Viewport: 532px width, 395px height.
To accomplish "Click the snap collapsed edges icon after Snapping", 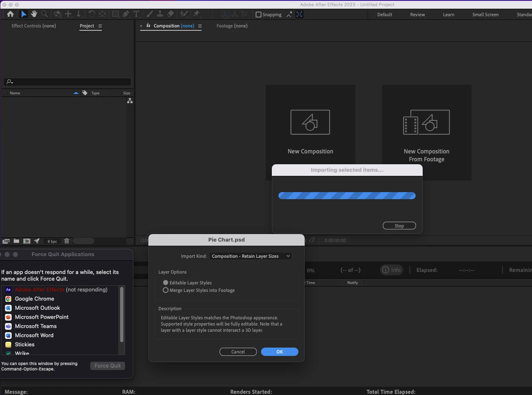I will (x=289, y=15).
